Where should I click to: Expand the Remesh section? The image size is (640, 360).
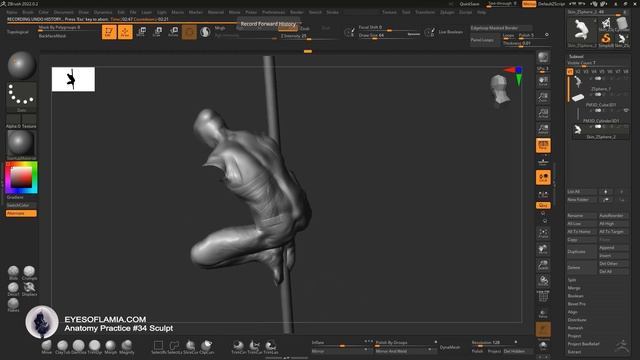click(575, 328)
